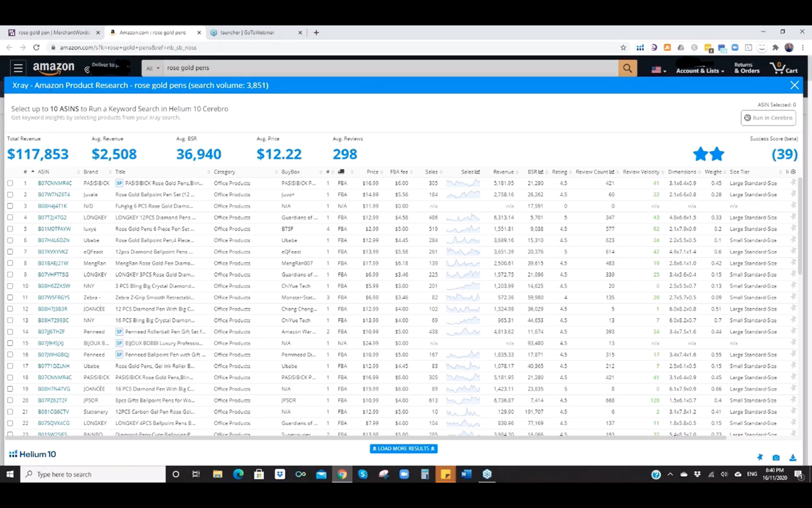Image resolution: width=812 pixels, height=508 pixels.
Task: Sort the table by Revenue column
Action: tap(503, 171)
